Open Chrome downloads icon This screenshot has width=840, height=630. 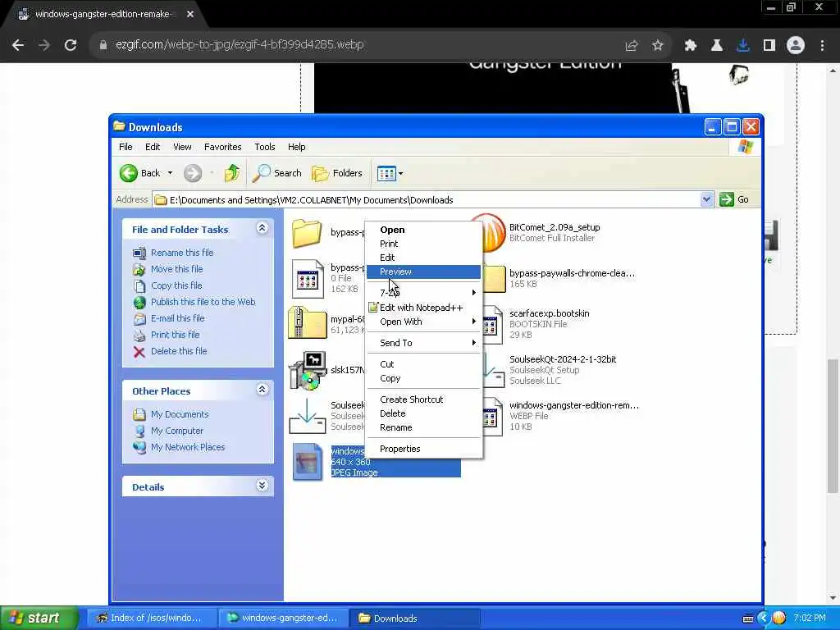click(x=743, y=46)
